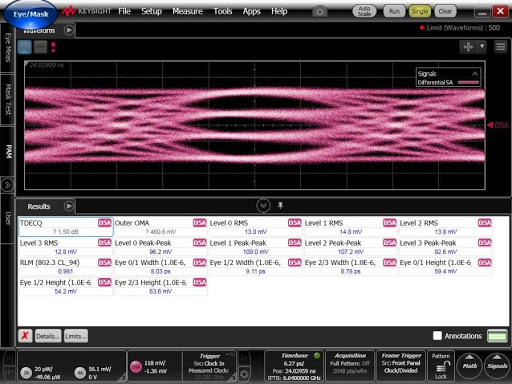
Task: Enable the Annotations checkbox
Action: 437,336
